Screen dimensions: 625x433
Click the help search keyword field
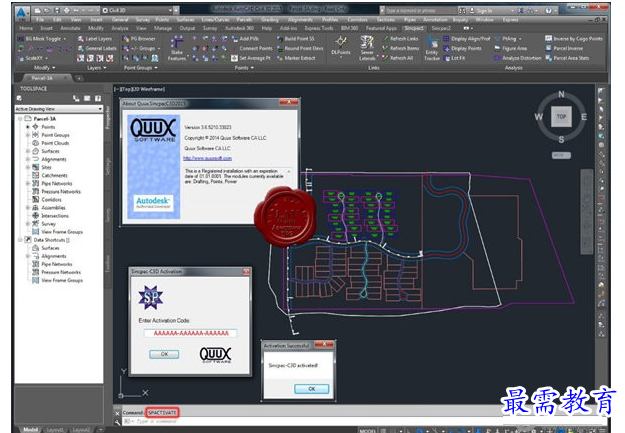coord(418,11)
